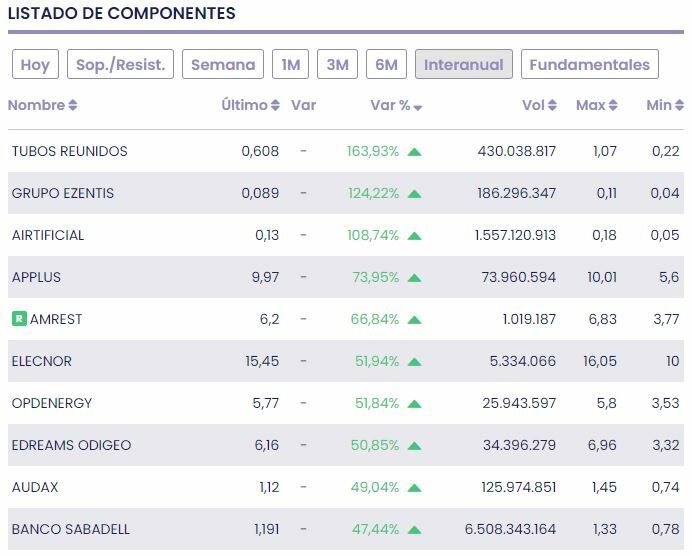
Task: Select the 3M period button
Action: pyautogui.click(x=338, y=65)
